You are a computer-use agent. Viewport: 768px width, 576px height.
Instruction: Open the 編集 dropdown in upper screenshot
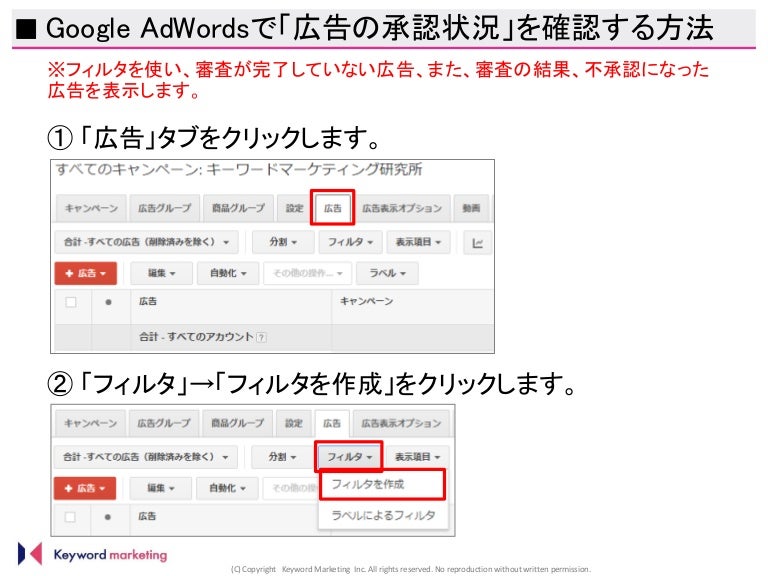coord(161,273)
